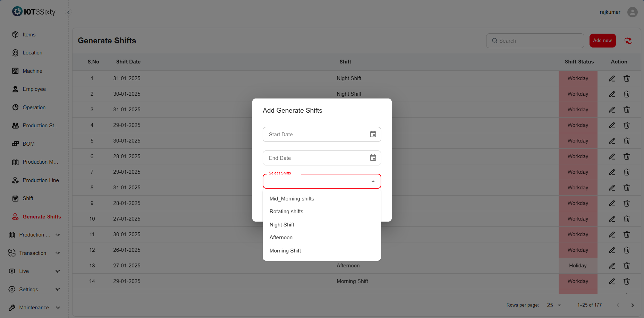Open the Start Date calendar picker
This screenshot has width=644, height=318.
(373, 134)
